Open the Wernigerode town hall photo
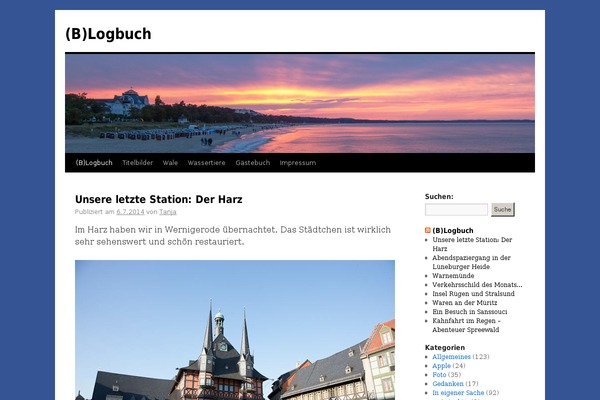 [234, 330]
